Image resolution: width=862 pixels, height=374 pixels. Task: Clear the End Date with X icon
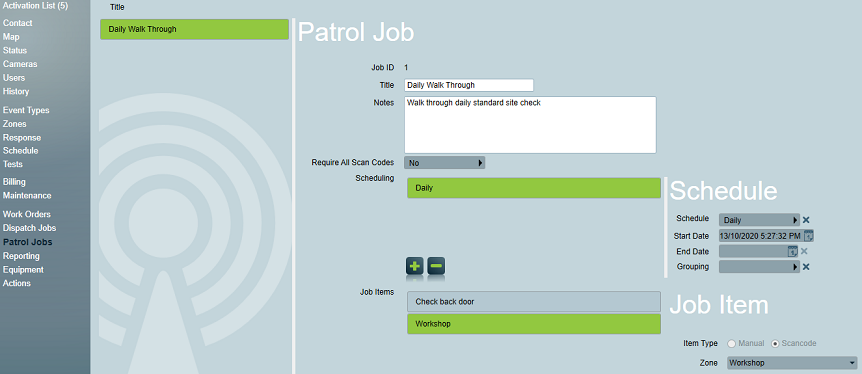(804, 251)
